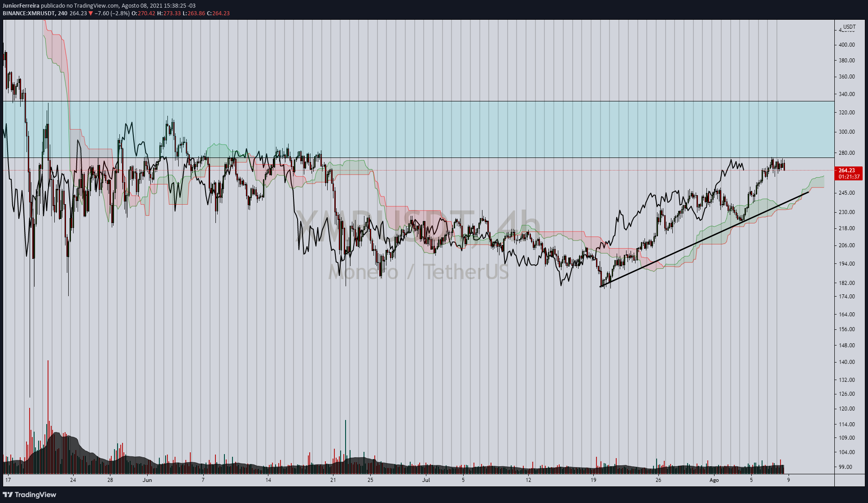Click the 17 date label on time axis

tap(8, 480)
